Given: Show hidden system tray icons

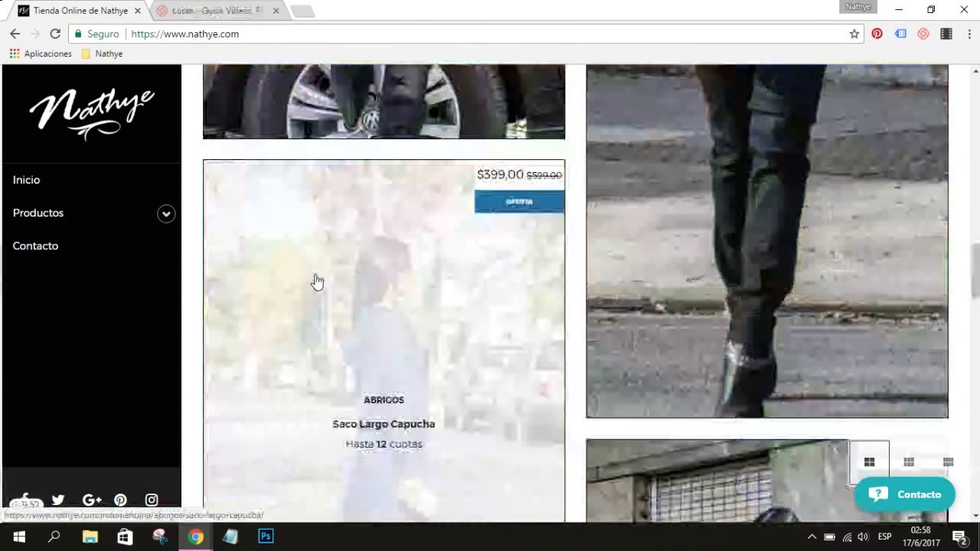Looking at the screenshot, I should coord(812,536).
